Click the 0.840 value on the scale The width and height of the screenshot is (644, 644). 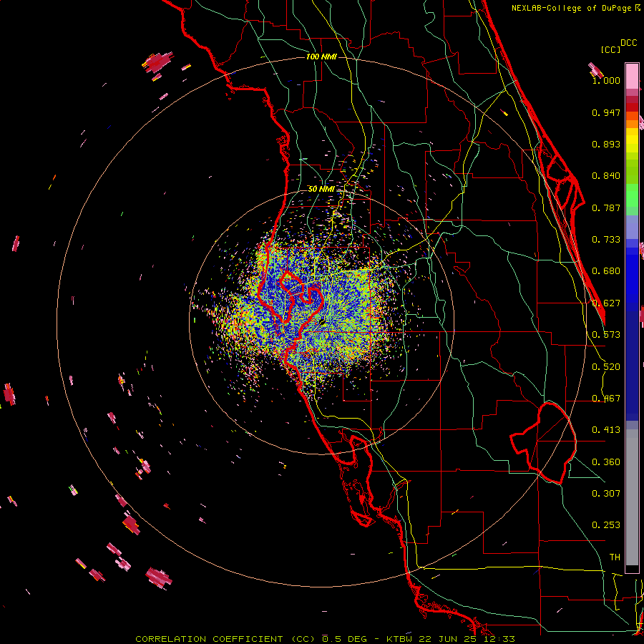[606, 176]
